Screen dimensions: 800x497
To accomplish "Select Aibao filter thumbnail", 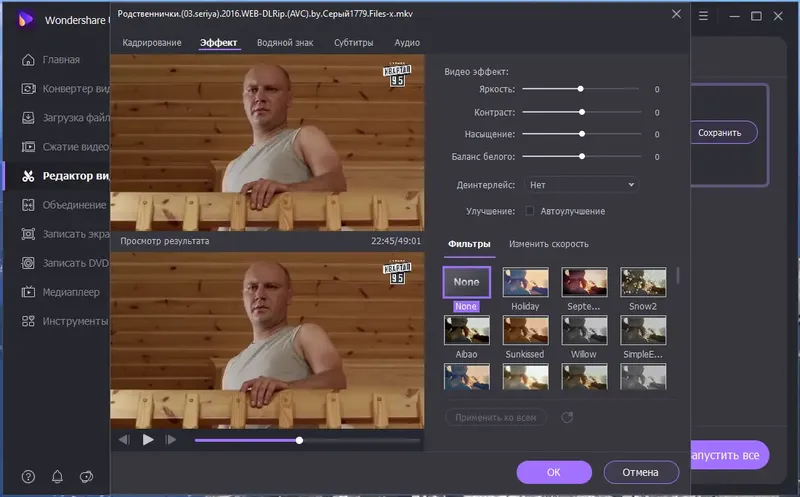I will (x=467, y=330).
